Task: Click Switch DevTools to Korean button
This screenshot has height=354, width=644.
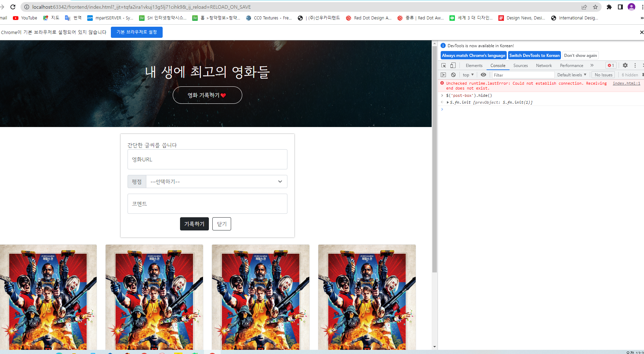Action: coord(535,55)
